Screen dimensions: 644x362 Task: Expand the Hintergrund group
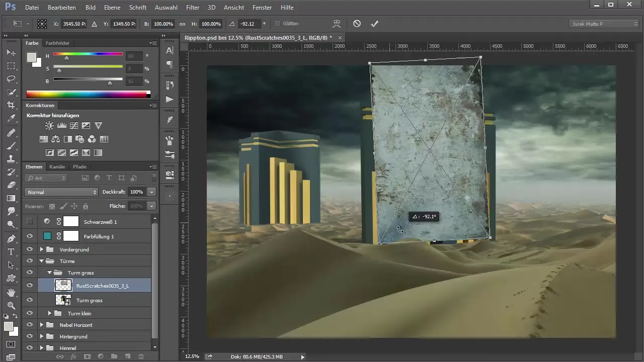41,336
